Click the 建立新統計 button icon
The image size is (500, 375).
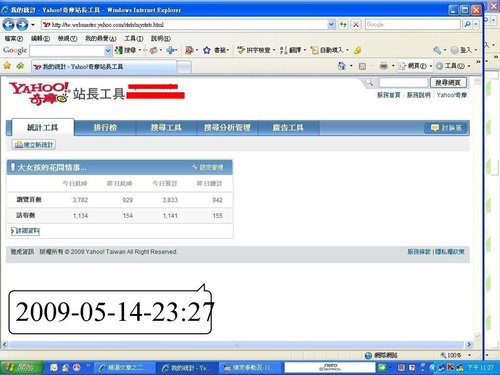[34, 145]
